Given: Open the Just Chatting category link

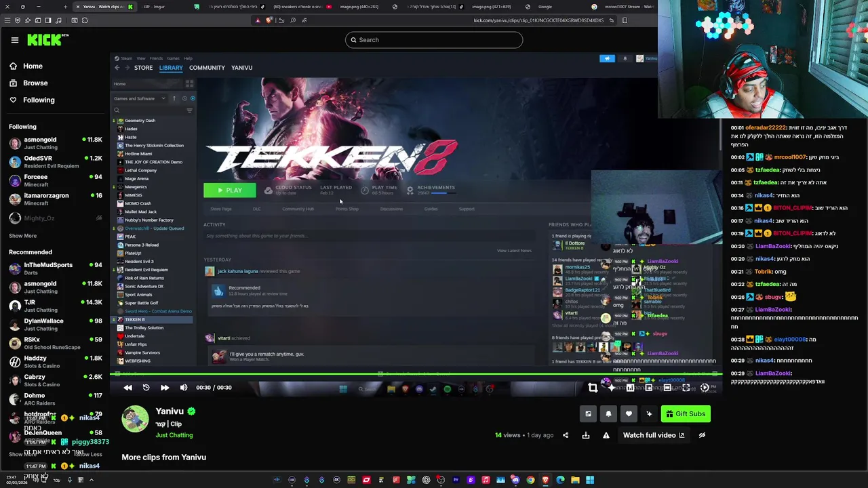Looking at the screenshot, I should click(x=174, y=435).
